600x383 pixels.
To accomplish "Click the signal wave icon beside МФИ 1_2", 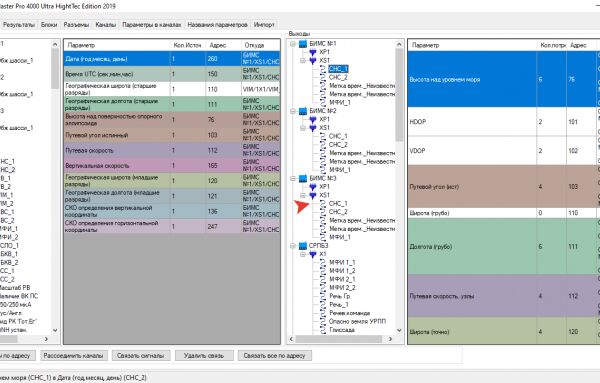I will (323, 271).
